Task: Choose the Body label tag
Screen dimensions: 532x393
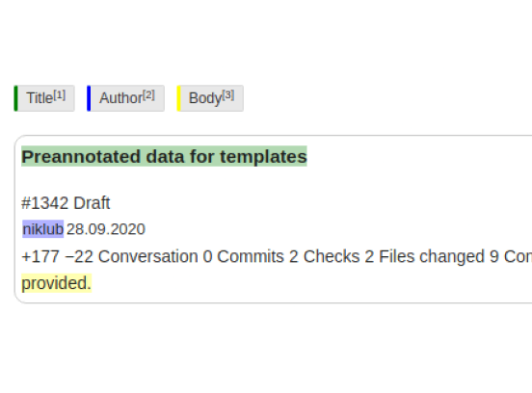Action: click(x=210, y=98)
